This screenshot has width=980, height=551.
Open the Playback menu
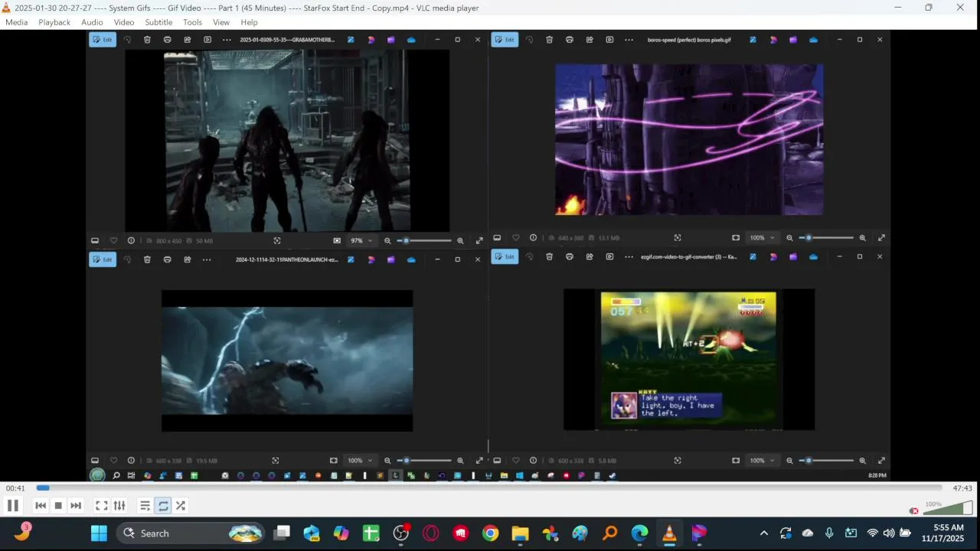click(x=54, y=22)
